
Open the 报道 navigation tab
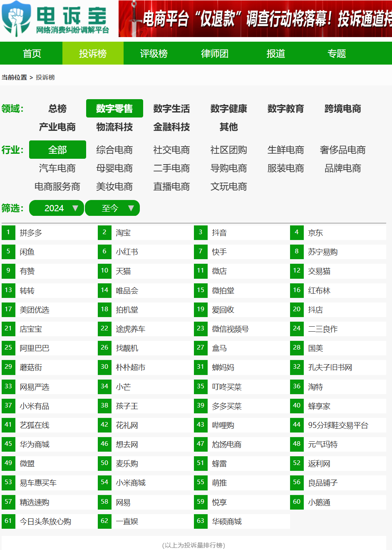[276, 53]
